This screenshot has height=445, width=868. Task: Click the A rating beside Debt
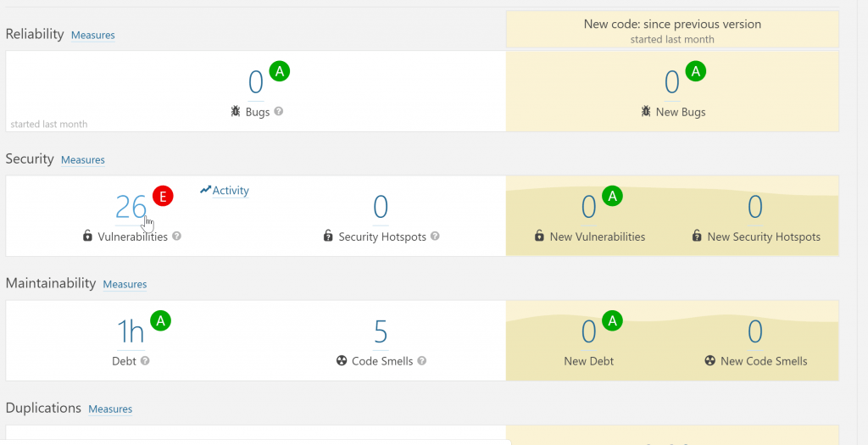click(x=160, y=320)
